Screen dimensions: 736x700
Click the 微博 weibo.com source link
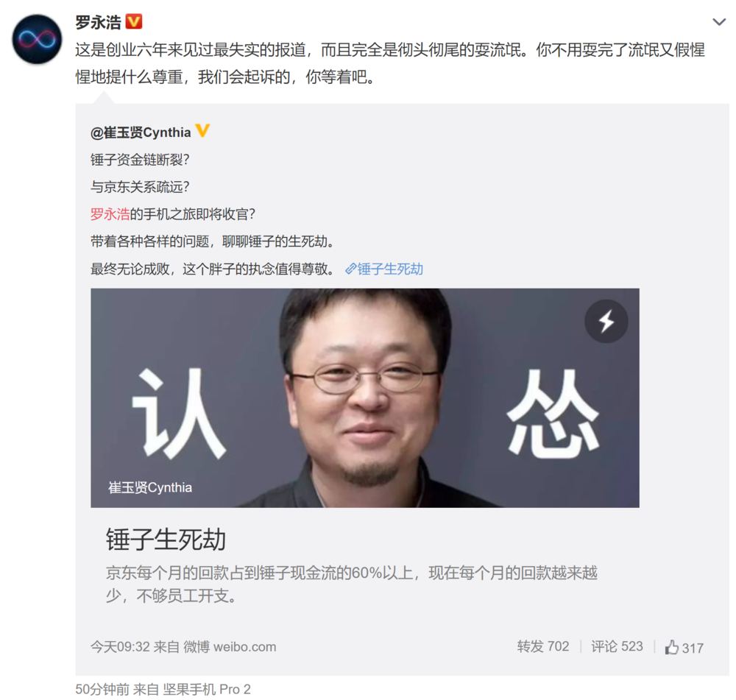pos(230,646)
